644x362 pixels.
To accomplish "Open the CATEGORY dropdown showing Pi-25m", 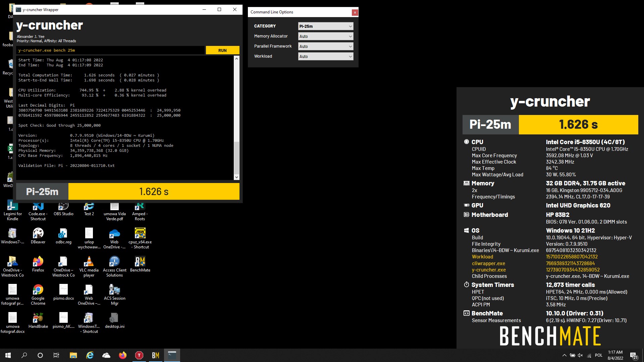I will (325, 26).
